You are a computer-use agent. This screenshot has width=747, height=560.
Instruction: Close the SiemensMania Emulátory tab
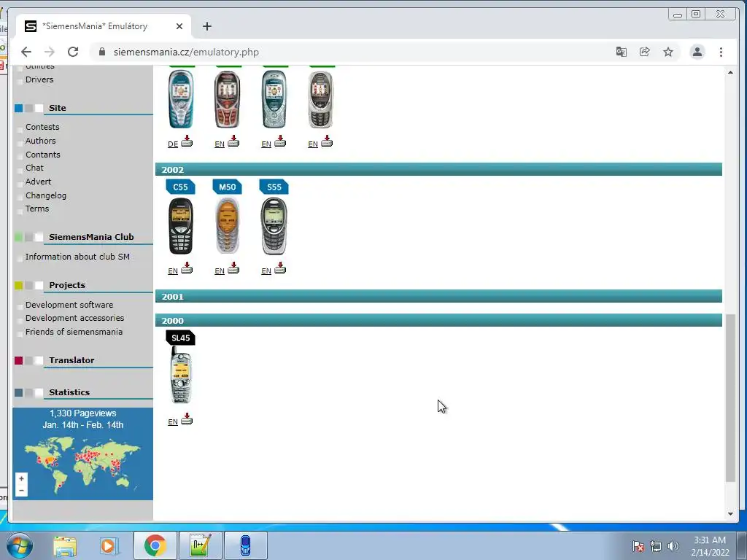pos(179,26)
